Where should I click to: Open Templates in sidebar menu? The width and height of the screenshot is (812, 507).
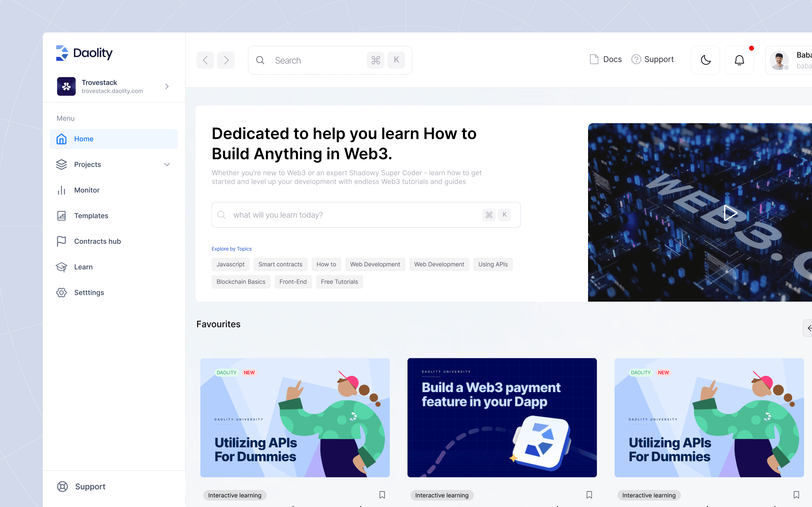pyautogui.click(x=91, y=216)
